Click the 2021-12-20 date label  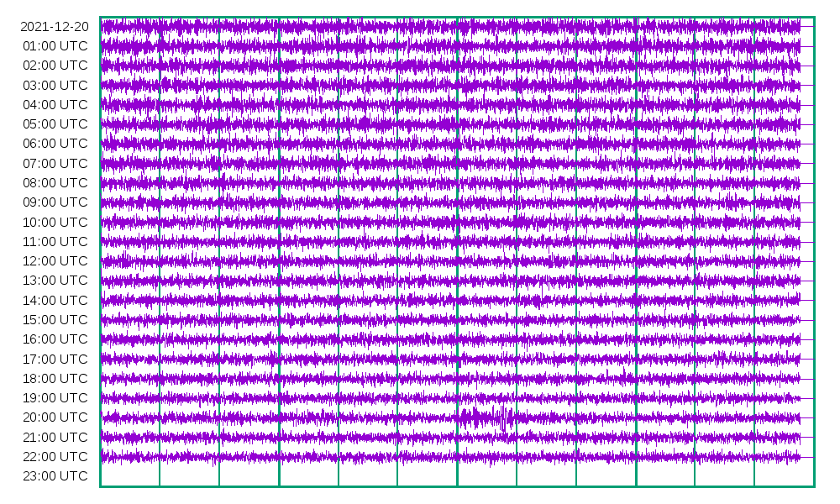coord(55,27)
